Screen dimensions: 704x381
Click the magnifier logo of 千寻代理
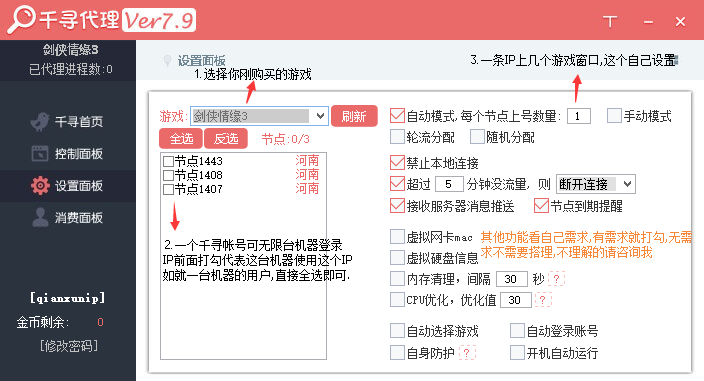coord(21,20)
